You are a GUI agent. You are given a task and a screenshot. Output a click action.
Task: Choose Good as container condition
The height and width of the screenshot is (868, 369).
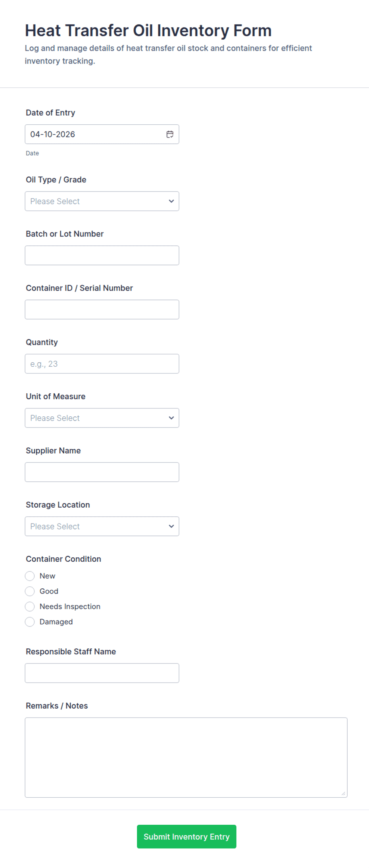click(x=30, y=591)
